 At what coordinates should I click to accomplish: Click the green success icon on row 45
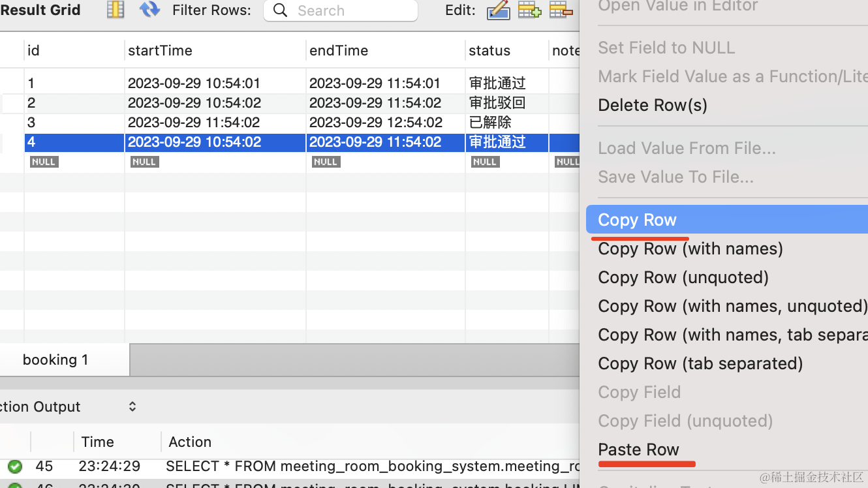(14, 466)
